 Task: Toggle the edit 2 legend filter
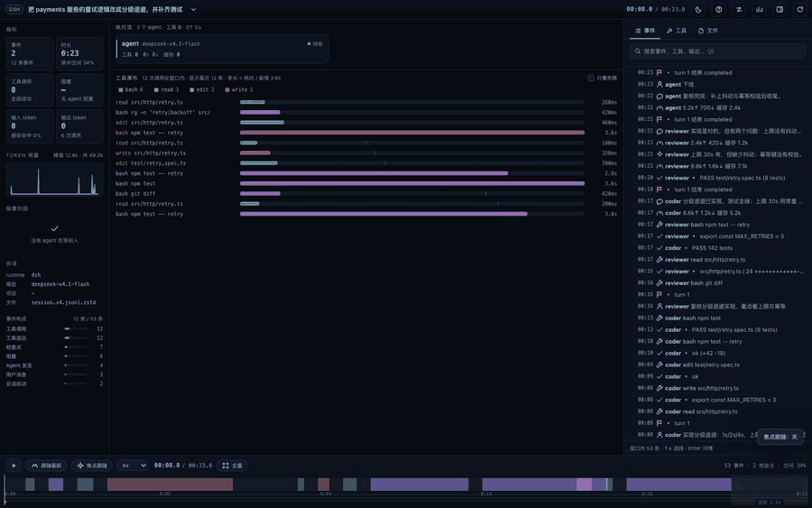(x=201, y=89)
